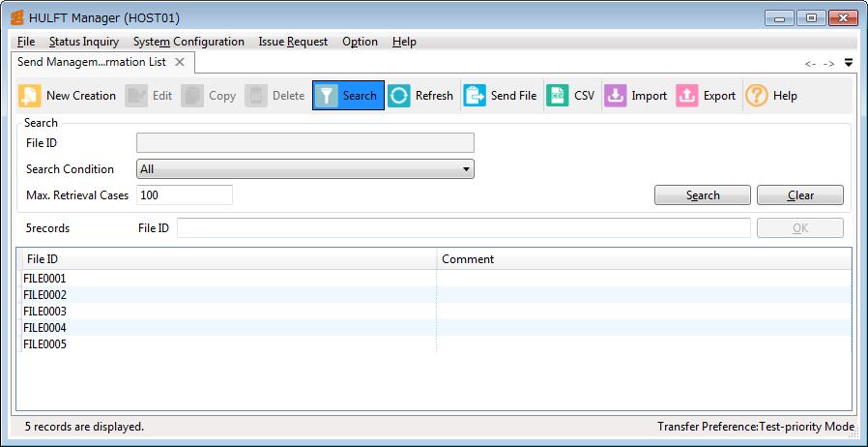Screen dimensions: 868x447
Task: Click the greyed OK button
Action: pyautogui.click(x=800, y=227)
